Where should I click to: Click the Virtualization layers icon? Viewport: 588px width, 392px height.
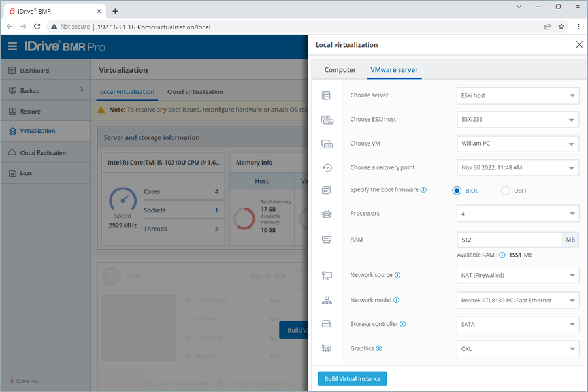click(x=13, y=131)
